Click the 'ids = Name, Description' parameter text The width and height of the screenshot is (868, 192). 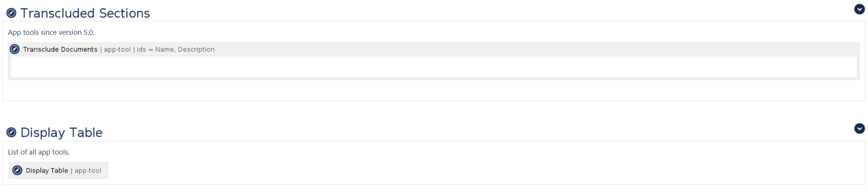click(175, 49)
